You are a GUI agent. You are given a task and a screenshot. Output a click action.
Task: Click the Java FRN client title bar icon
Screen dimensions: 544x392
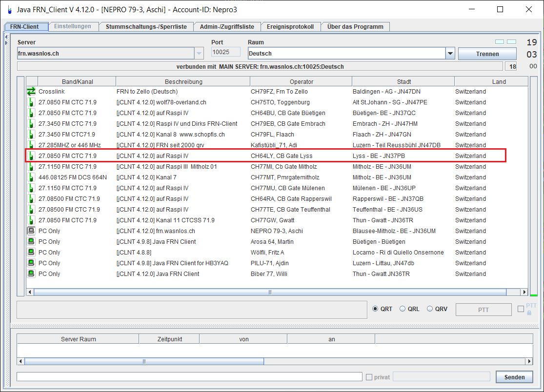pos(9,10)
